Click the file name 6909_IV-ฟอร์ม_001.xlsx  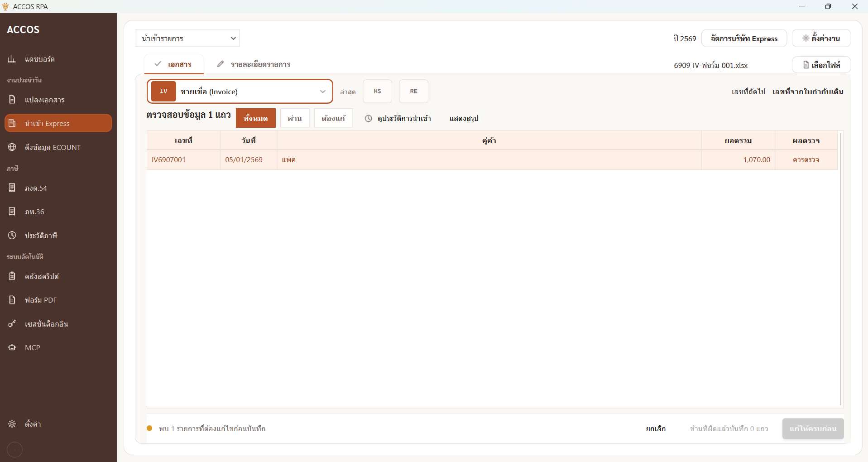710,65
